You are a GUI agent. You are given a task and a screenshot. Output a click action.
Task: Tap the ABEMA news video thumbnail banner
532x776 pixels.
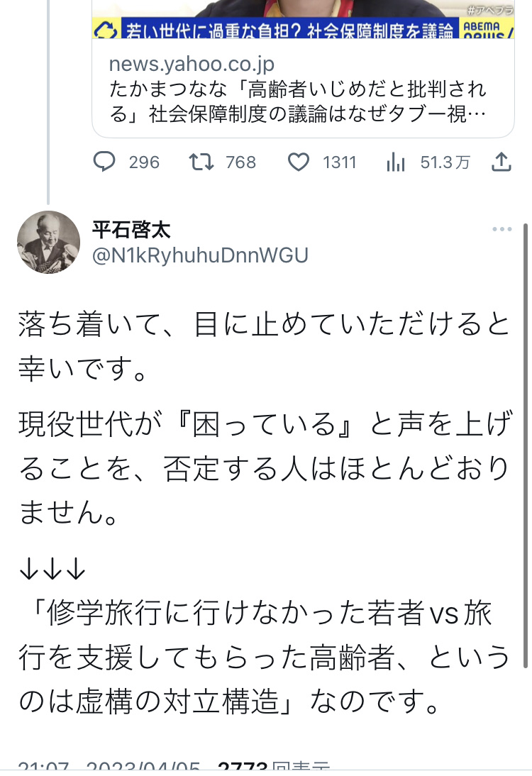[x=303, y=19]
